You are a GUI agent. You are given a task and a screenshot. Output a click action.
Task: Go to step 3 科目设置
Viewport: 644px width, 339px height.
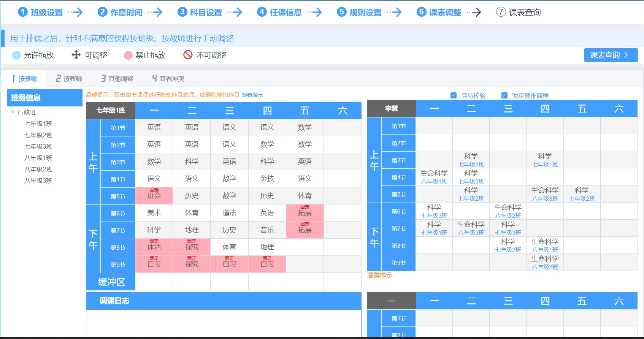[200, 12]
